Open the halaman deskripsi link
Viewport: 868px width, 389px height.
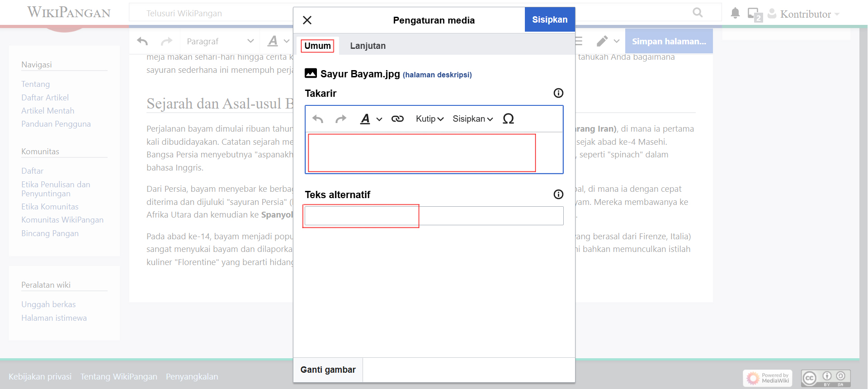[x=437, y=75]
